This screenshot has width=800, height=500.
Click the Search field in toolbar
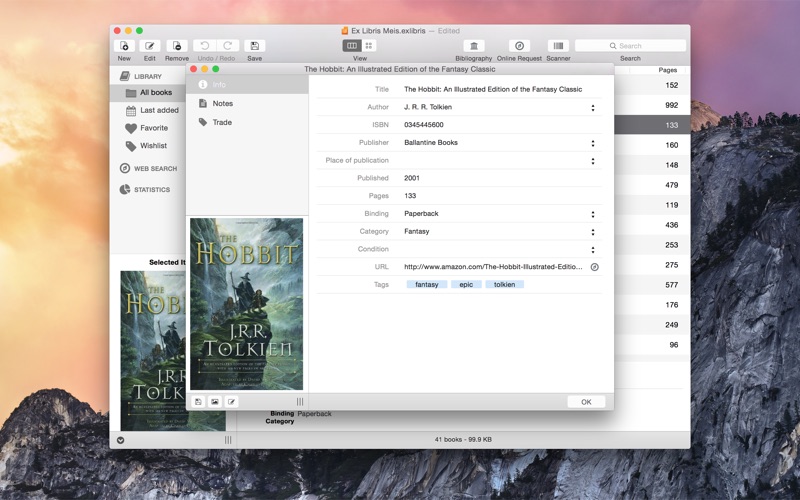(630, 46)
